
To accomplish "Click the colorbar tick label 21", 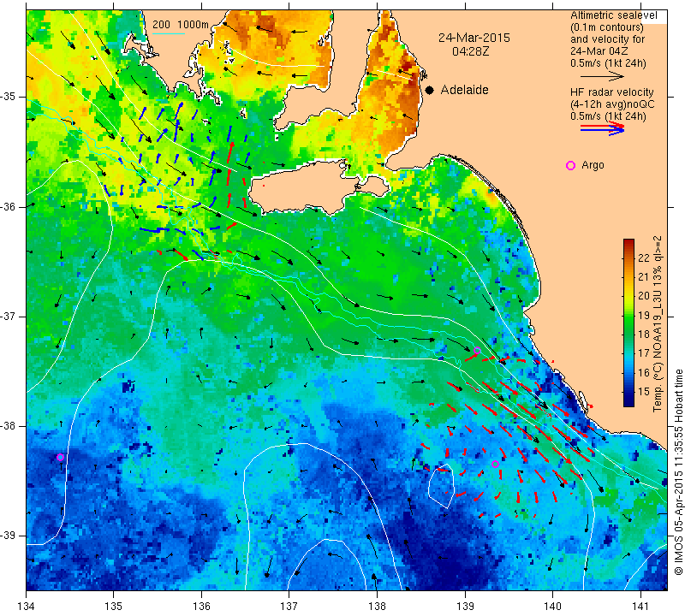I will pos(644,277).
